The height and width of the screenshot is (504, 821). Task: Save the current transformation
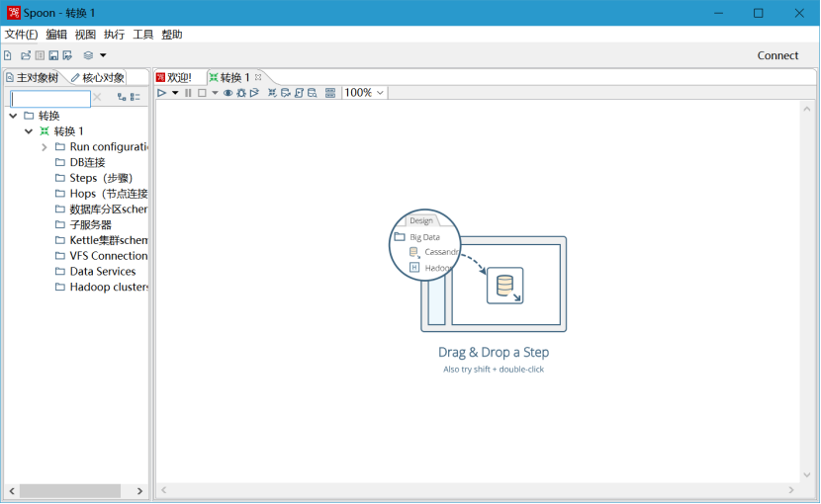click(53, 55)
